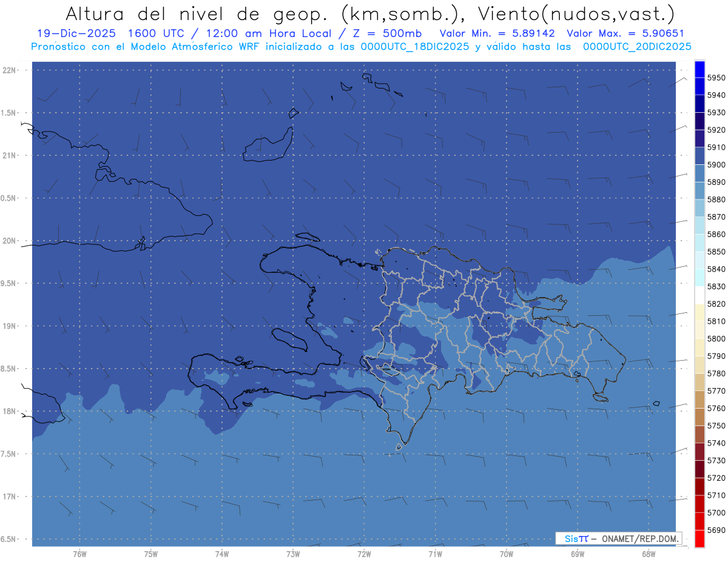The height and width of the screenshot is (562, 728).
Task: Click the 21N latitude label
Action: (x=9, y=155)
